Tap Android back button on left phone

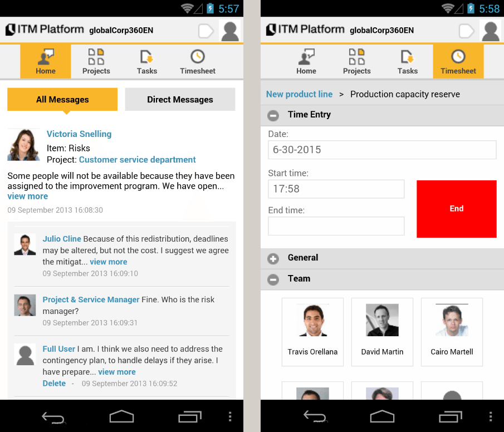coord(53,417)
